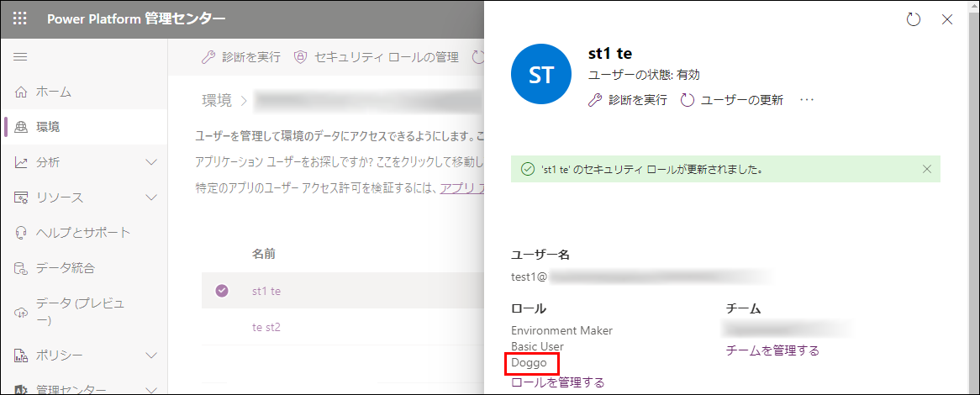Click the panel refresh icon at top
980x395 pixels.
[x=914, y=19]
